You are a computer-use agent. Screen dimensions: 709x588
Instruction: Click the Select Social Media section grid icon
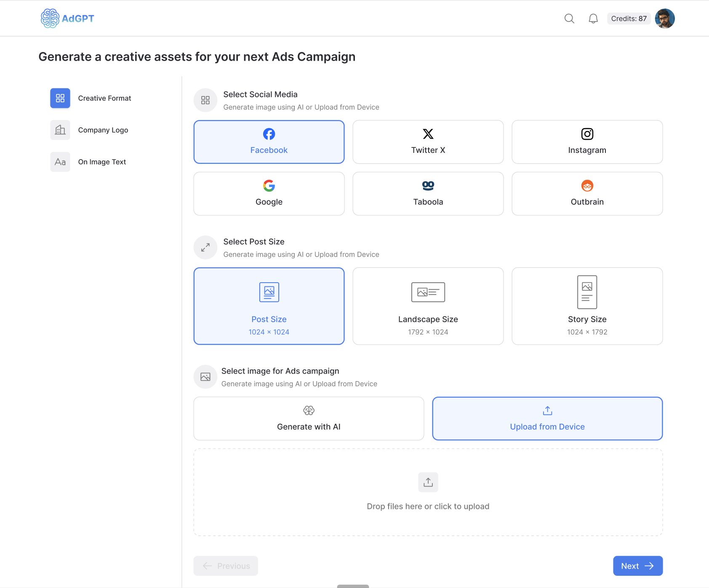(x=205, y=100)
